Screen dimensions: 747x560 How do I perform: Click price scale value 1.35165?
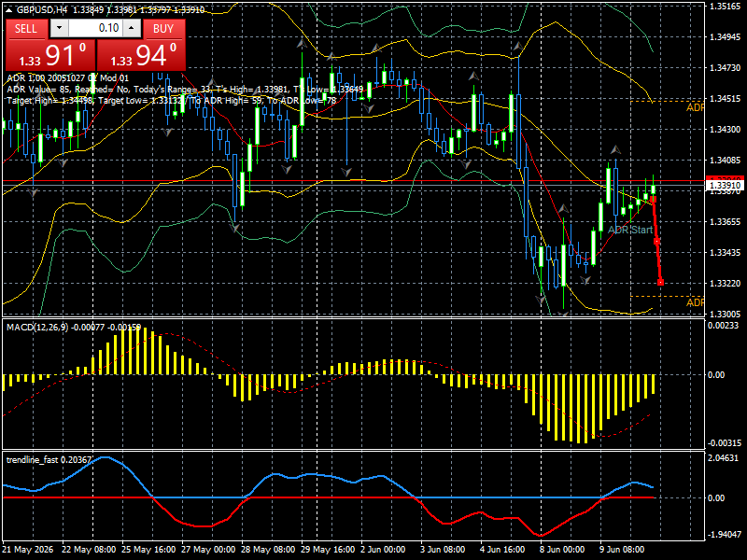(x=725, y=7)
